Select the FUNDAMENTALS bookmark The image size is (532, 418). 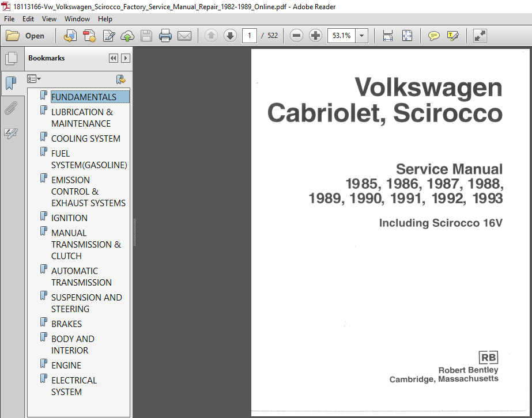[90, 97]
